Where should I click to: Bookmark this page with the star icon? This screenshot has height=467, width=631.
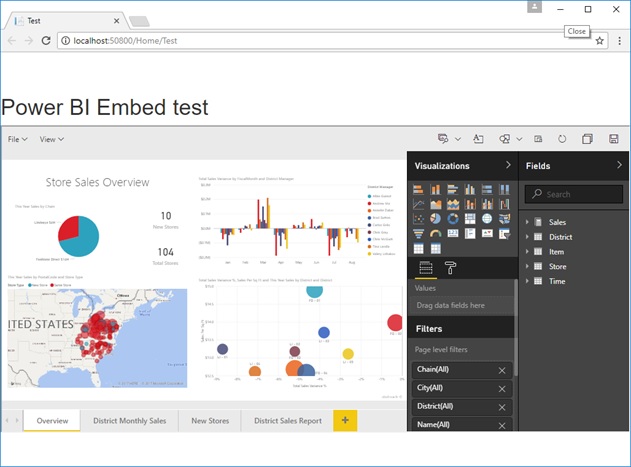coord(600,41)
